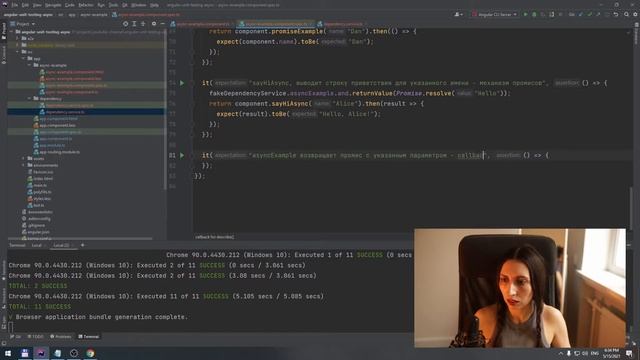640x360 pixels.
Task: Click the project tree horizontal scrollbar
Action: point(80,238)
